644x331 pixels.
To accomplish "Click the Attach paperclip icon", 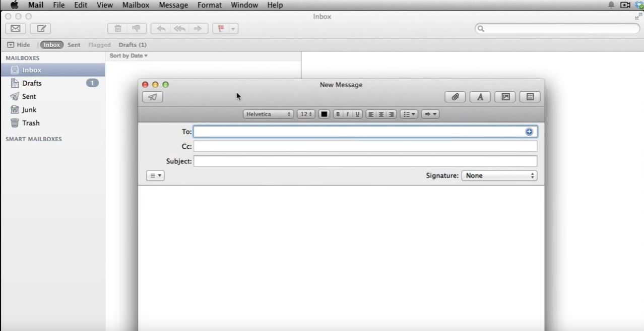I will click(x=455, y=97).
